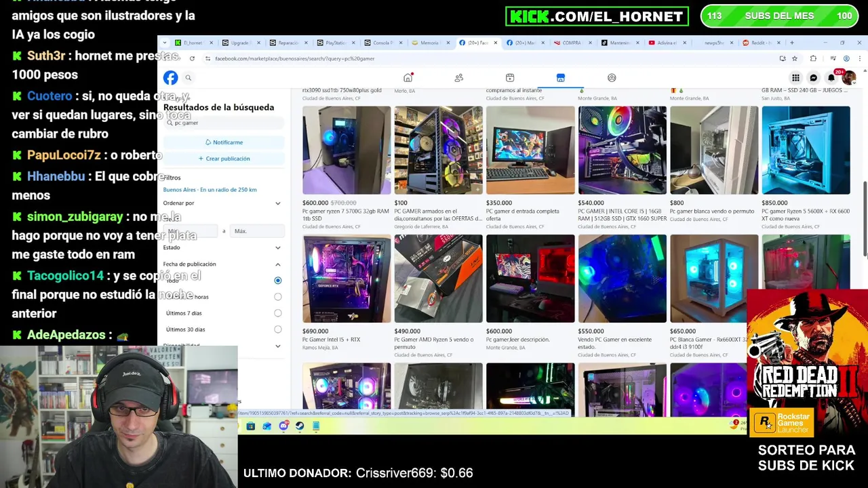Open a new browser tab with plus icon
868x488 pixels.
point(791,43)
